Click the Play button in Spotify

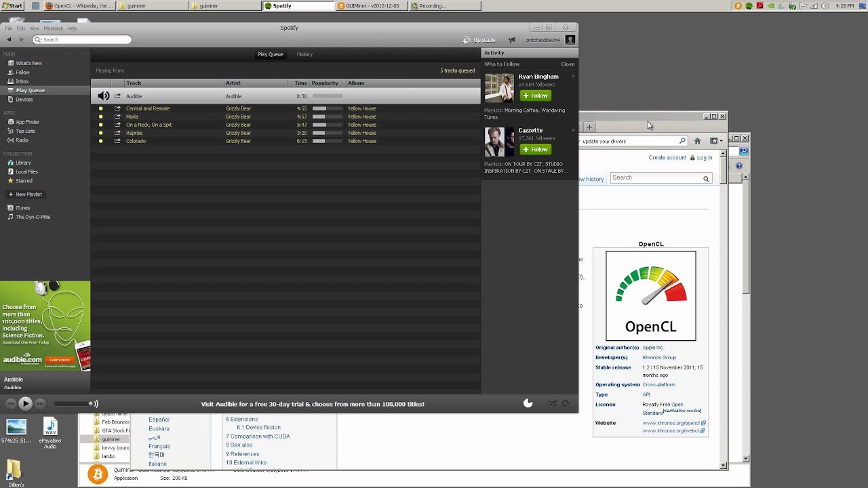[x=25, y=403]
